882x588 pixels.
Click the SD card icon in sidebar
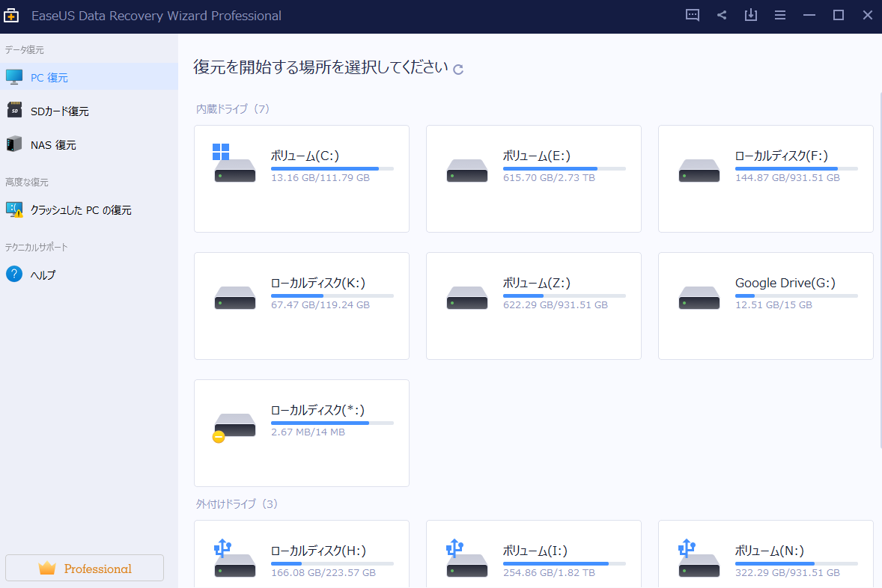[14, 110]
